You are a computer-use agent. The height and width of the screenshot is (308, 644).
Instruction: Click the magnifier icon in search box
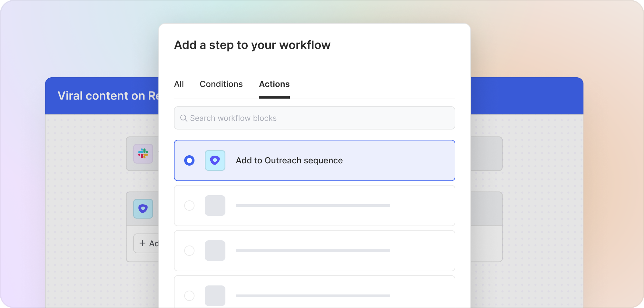point(184,118)
